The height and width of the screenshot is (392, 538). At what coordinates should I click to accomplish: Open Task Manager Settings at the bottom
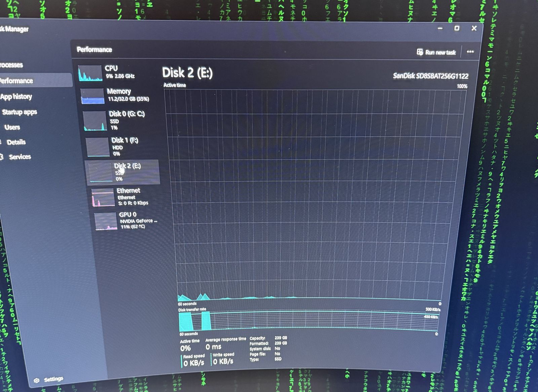[49, 379]
